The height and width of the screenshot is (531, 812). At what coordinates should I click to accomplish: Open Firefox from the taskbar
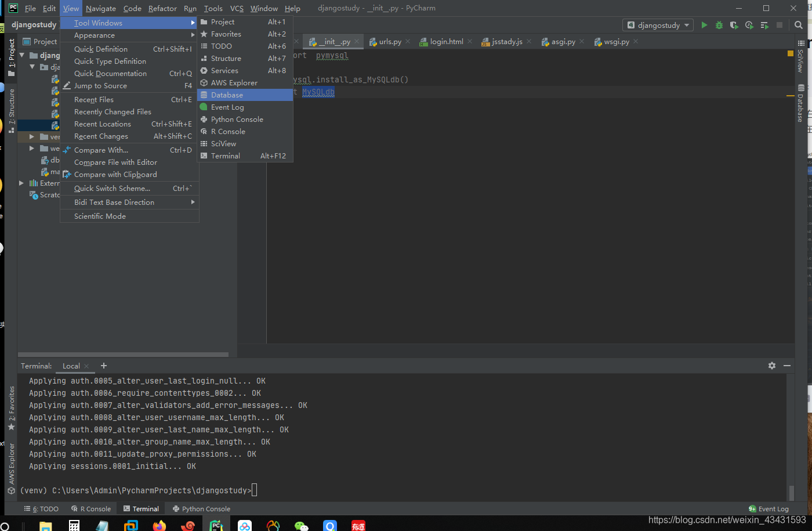[x=159, y=526]
